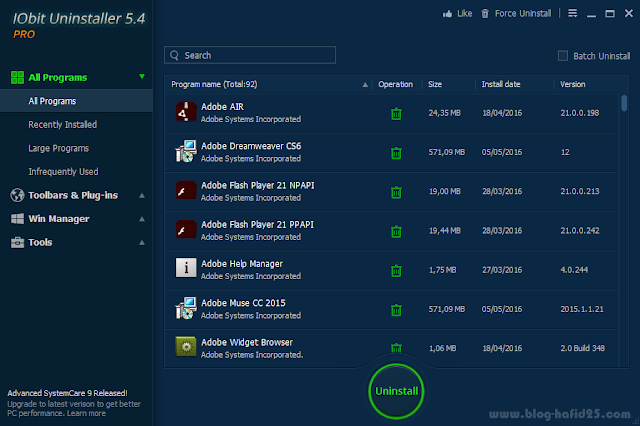
Task: Click version 21.0.0.242 cell
Action: pos(580,231)
